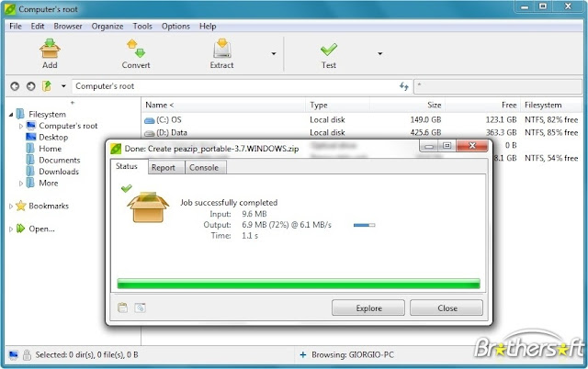This screenshot has height=369, width=588.
Task: Sort by the Filesystem column header
Action: tap(551, 106)
